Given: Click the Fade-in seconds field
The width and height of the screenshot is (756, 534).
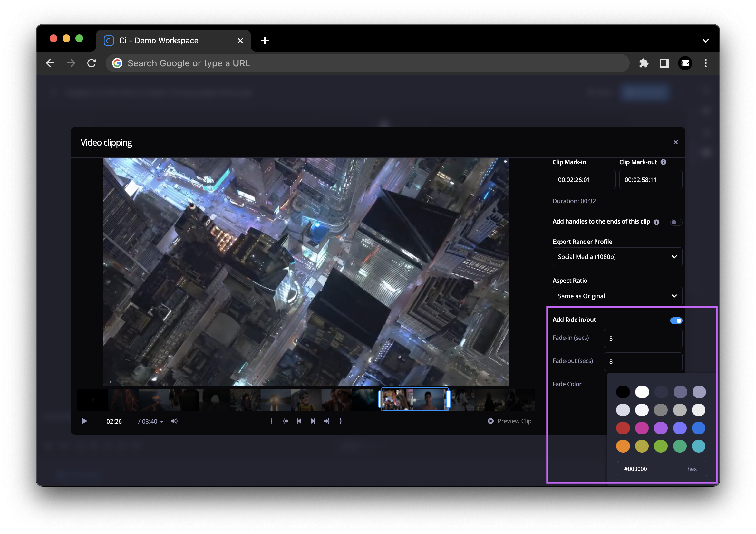Looking at the screenshot, I should (643, 338).
